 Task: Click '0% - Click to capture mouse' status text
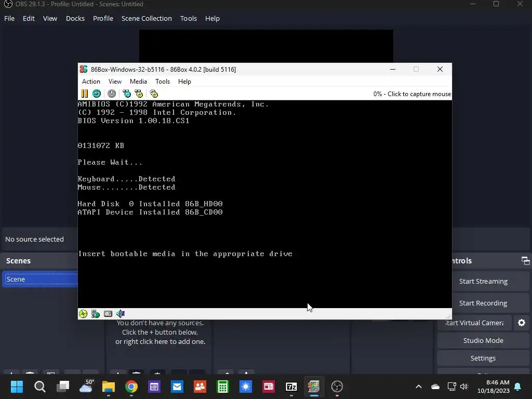point(412,94)
